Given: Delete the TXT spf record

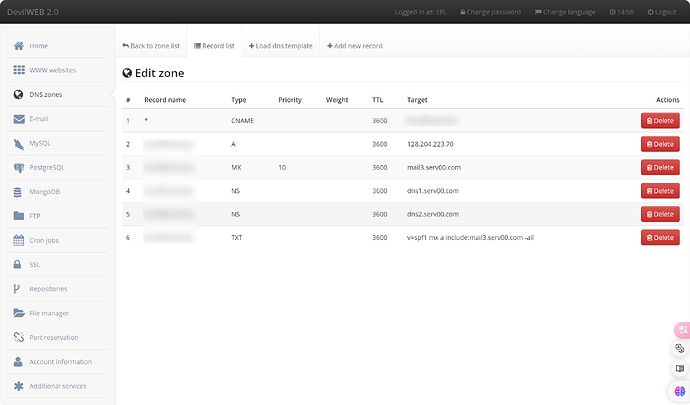Looking at the screenshot, I should click(x=660, y=237).
